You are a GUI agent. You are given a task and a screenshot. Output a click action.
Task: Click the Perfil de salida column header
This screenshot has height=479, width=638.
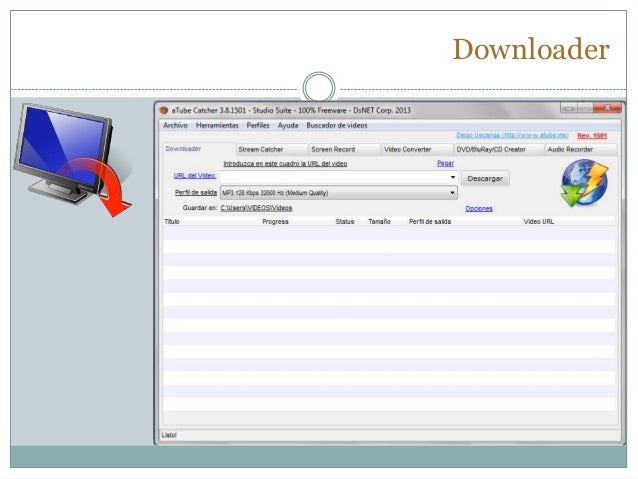(430, 221)
